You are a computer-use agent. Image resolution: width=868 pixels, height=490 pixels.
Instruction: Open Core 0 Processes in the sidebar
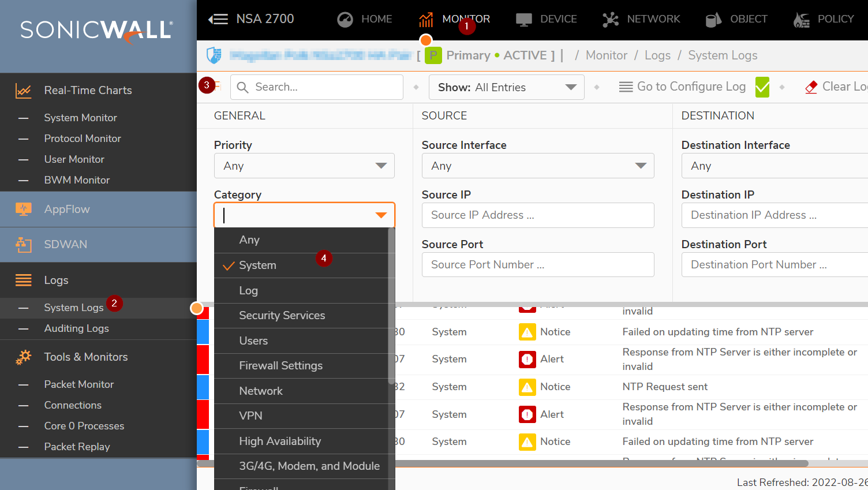coord(84,426)
